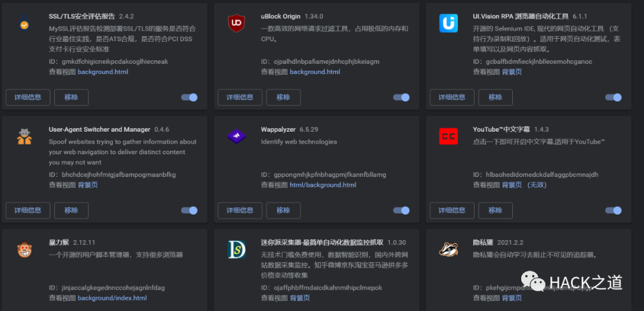Select the User-Agent Switcher and Manager title
The width and height of the screenshot is (644, 311).
(100, 129)
